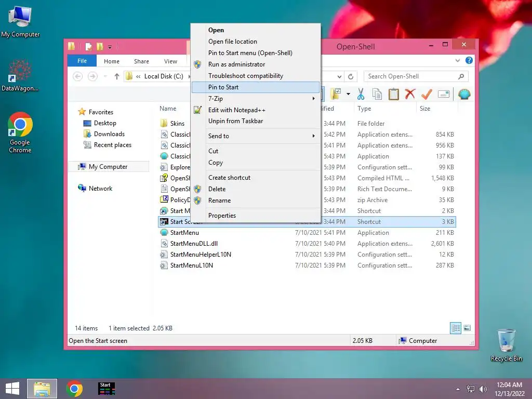Viewport: 532px width, 399px height.
Task: Expand the ribbon with the chevron
Action: pyautogui.click(x=458, y=60)
